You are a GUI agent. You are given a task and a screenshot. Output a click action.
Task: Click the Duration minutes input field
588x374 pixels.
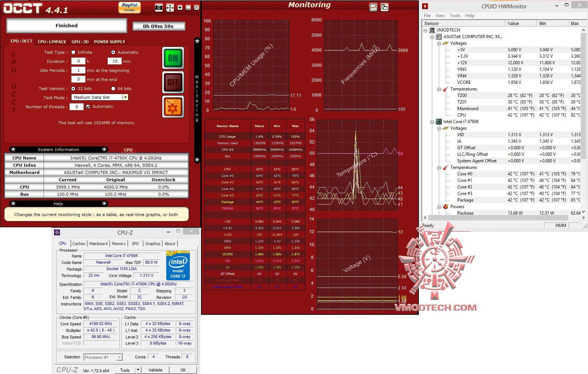point(115,61)
